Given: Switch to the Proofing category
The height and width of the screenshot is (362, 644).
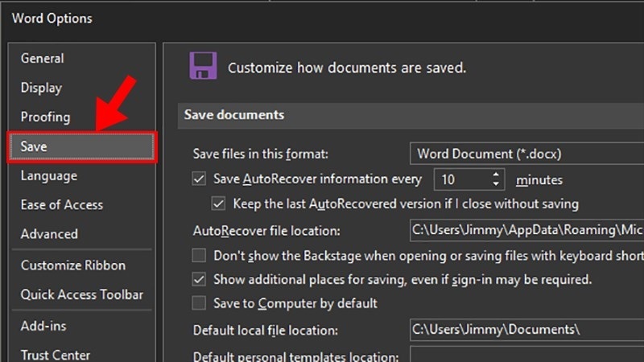Looking at the screenshot, I should [x=45, y=117].
